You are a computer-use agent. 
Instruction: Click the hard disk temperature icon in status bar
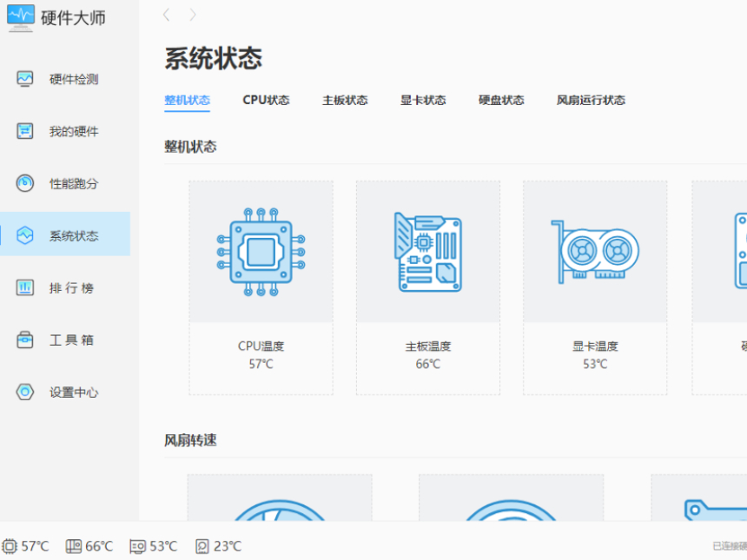pos(202,546)
